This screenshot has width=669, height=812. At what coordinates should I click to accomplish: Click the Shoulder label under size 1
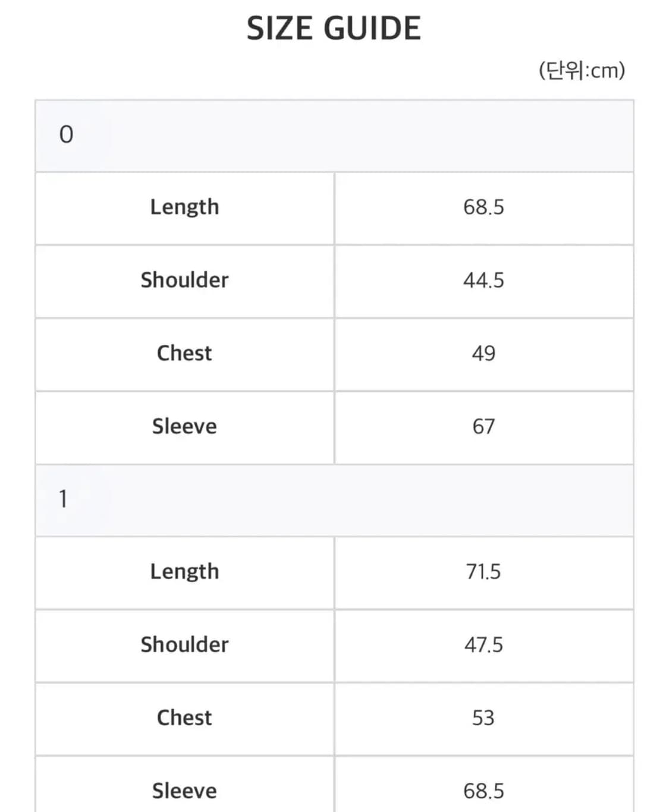184,645
